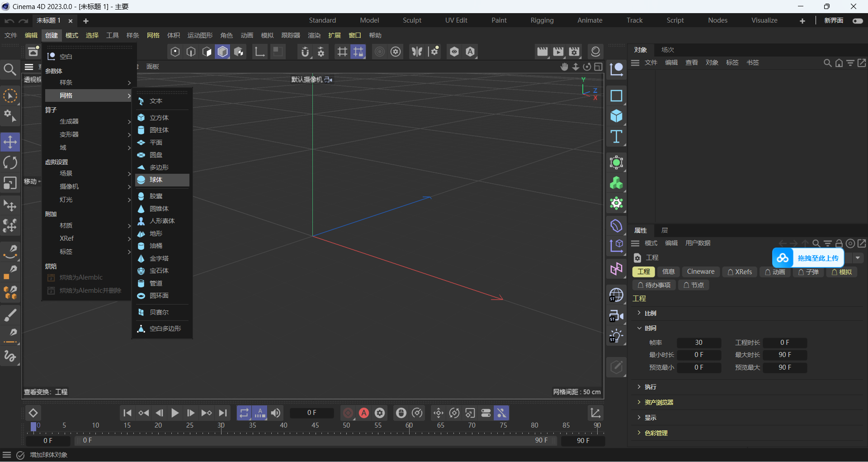The height and width of the screenshot is (462, 868).
Task: Click the Go to end button
Action: (222, 413)
